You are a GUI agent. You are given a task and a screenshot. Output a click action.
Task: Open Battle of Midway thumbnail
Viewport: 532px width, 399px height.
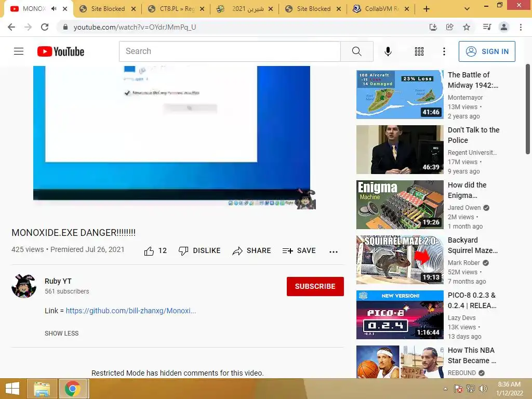tap(400, 95)
